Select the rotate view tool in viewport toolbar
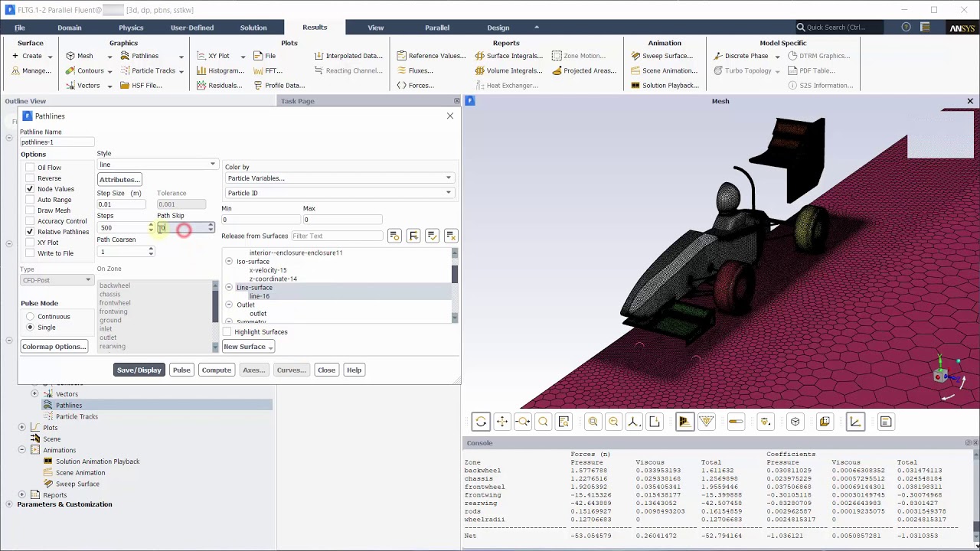This screenshot has width=980, height=551. point(481,422)
